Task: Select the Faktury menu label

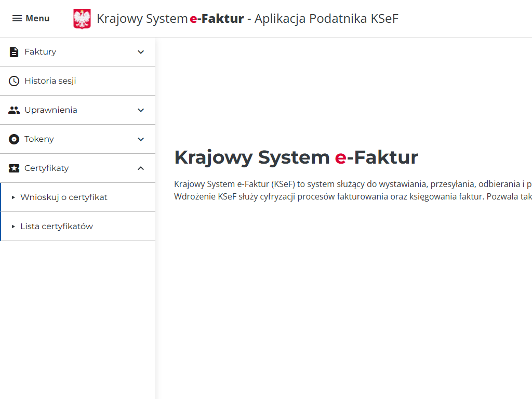Action: (40, 52)
